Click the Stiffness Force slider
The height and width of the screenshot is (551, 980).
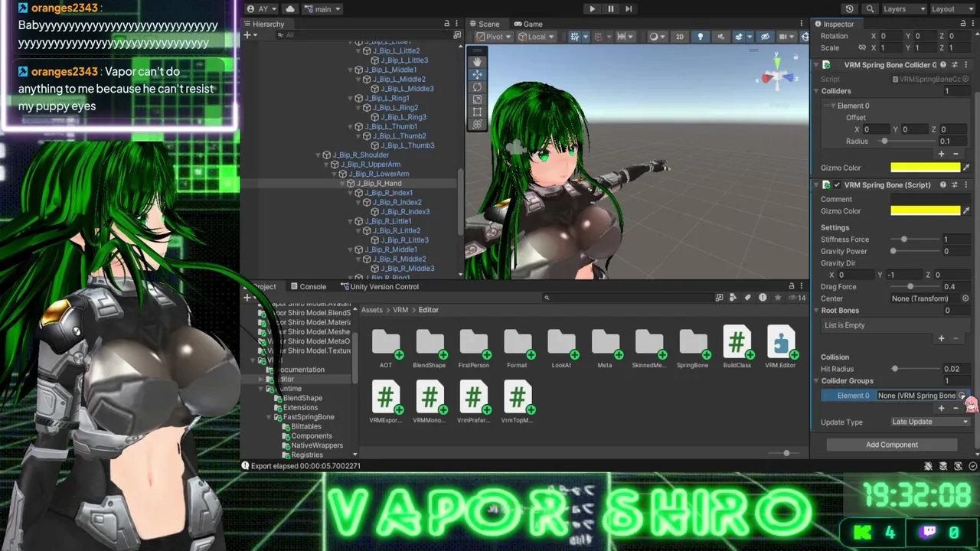[x=914, y=240]
